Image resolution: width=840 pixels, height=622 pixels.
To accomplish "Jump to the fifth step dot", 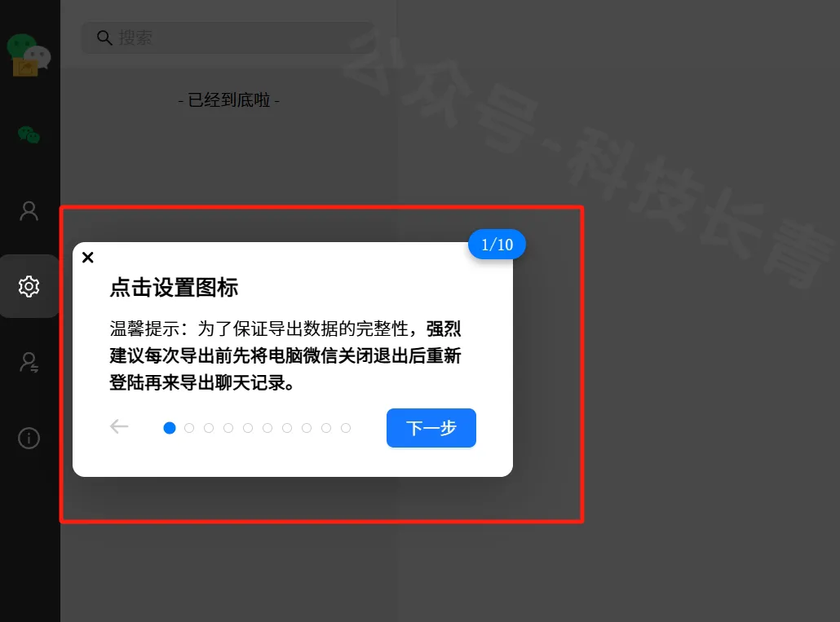I will pos(248,428).
